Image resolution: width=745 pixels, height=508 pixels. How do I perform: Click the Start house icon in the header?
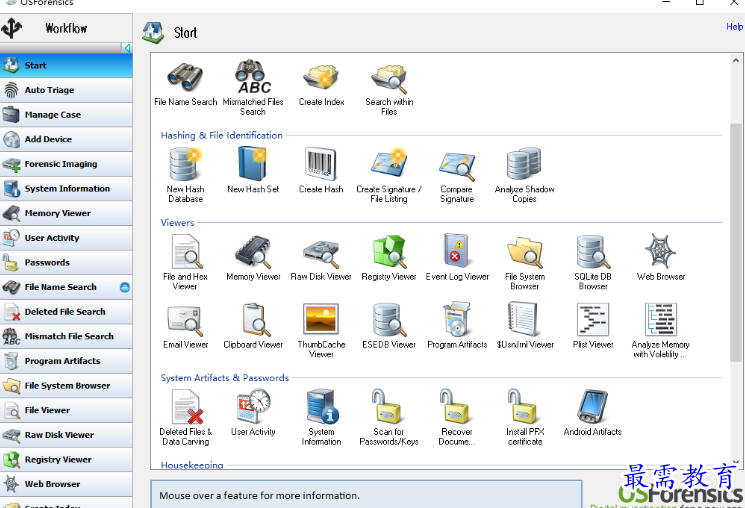pyautogui.click(x=153, y=32)
